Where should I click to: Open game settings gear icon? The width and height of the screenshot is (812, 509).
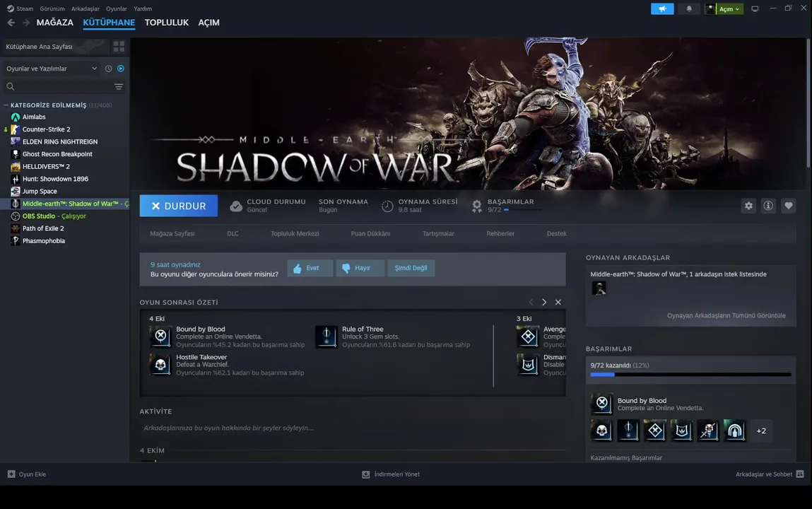[749, 206]
